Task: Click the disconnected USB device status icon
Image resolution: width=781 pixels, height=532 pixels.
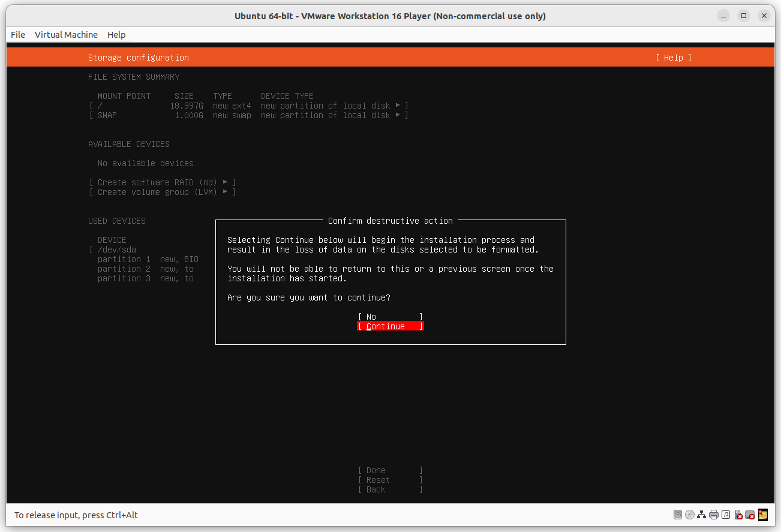Action: 738,515
